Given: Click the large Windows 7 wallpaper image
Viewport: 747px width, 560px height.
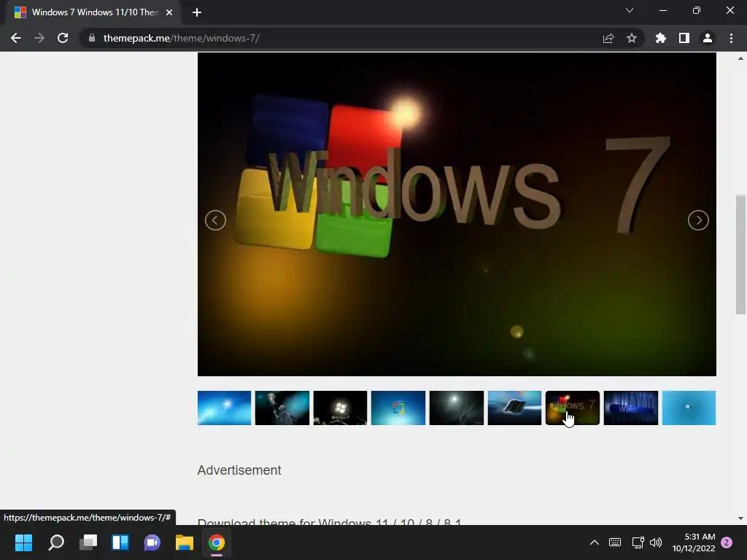Looking at the screenshot, I should (x=457, y=214).
